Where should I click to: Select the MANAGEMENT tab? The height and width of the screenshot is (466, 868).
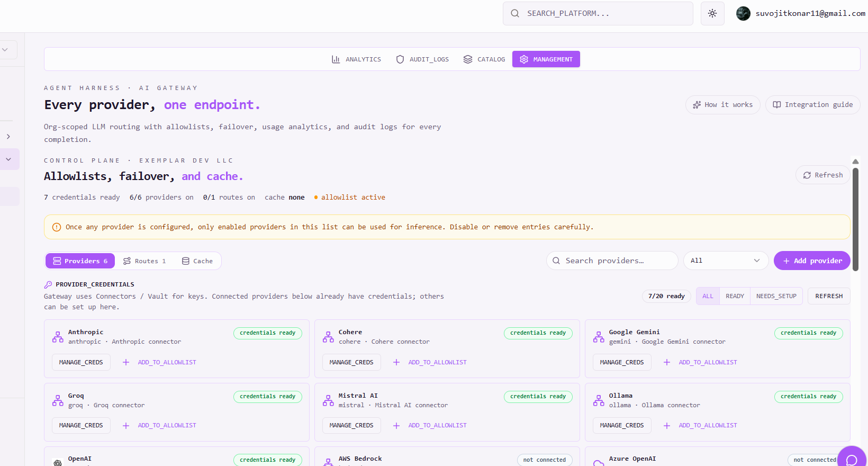click(x=546, y=59)
